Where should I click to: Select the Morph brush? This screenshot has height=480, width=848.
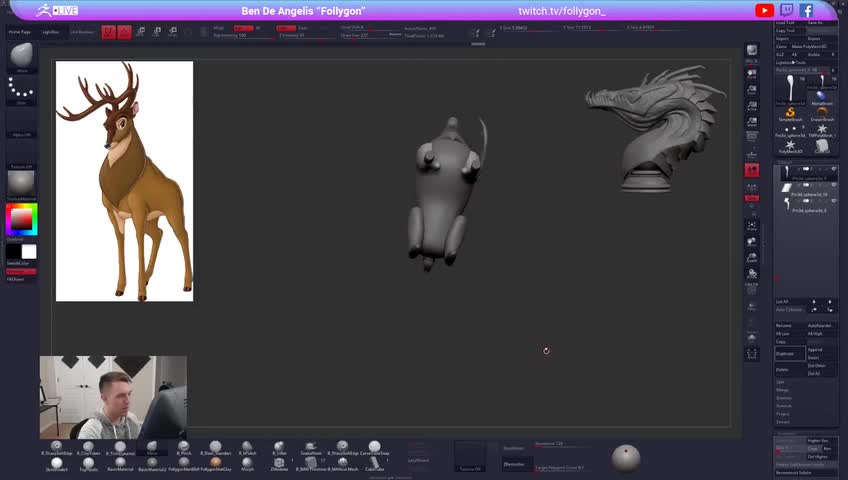247,464
